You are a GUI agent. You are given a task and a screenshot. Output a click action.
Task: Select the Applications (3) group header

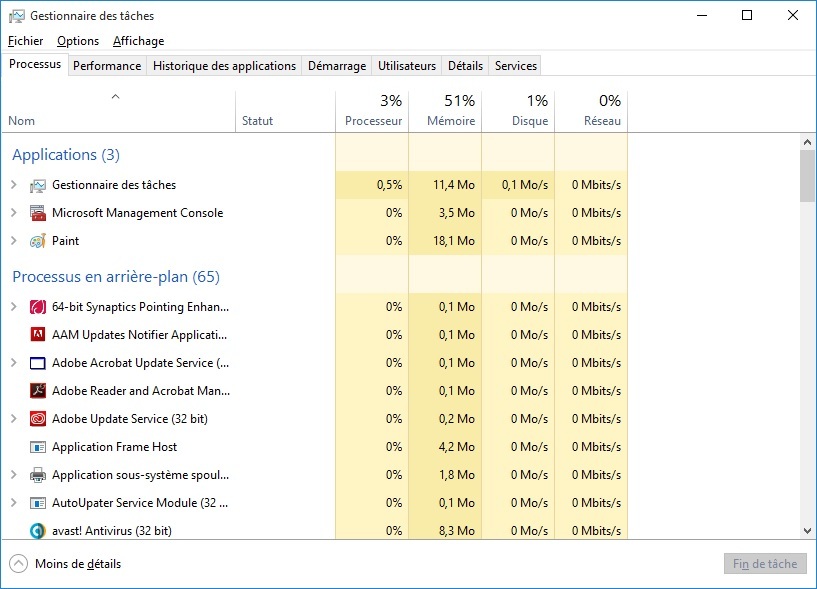[66, 155]
